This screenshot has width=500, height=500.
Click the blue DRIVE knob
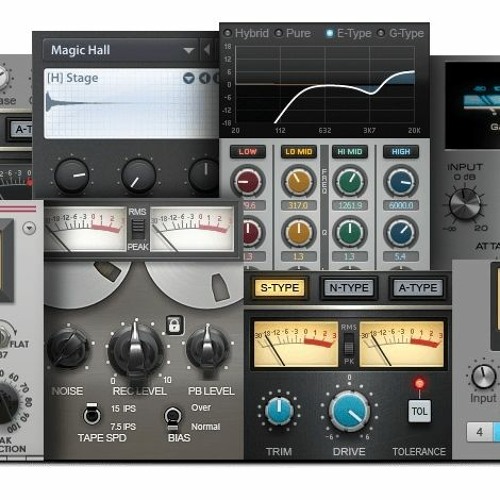pyautogui.click(x=349, y=411)
